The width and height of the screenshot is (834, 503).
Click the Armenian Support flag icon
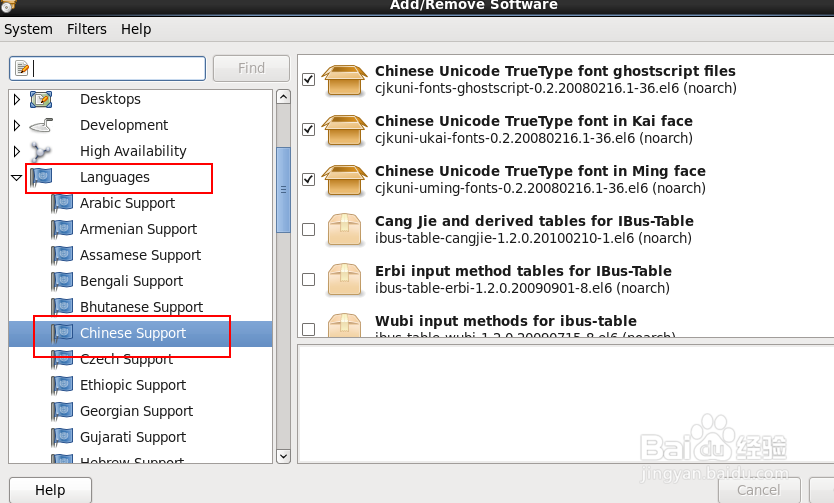62,230
